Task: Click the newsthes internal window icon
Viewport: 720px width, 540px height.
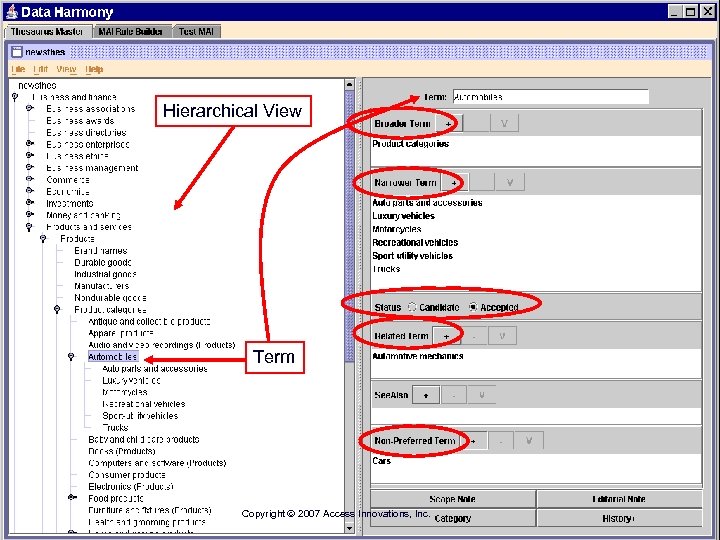Action: tap(17, 51)
